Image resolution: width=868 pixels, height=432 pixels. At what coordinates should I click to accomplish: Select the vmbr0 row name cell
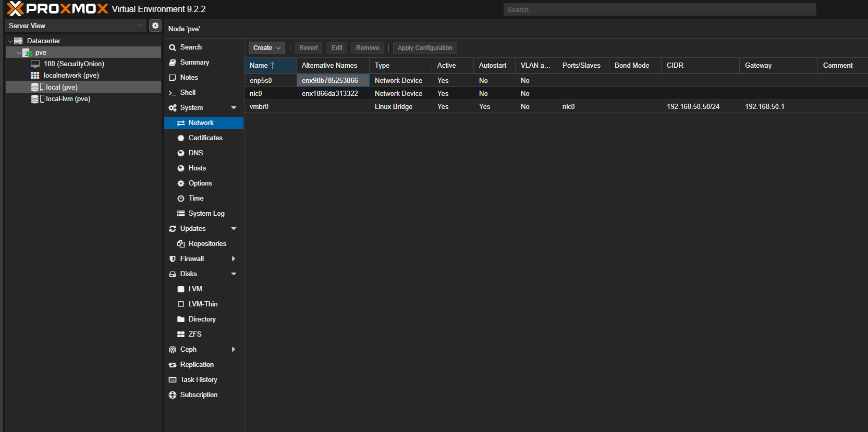pos(270,107)
